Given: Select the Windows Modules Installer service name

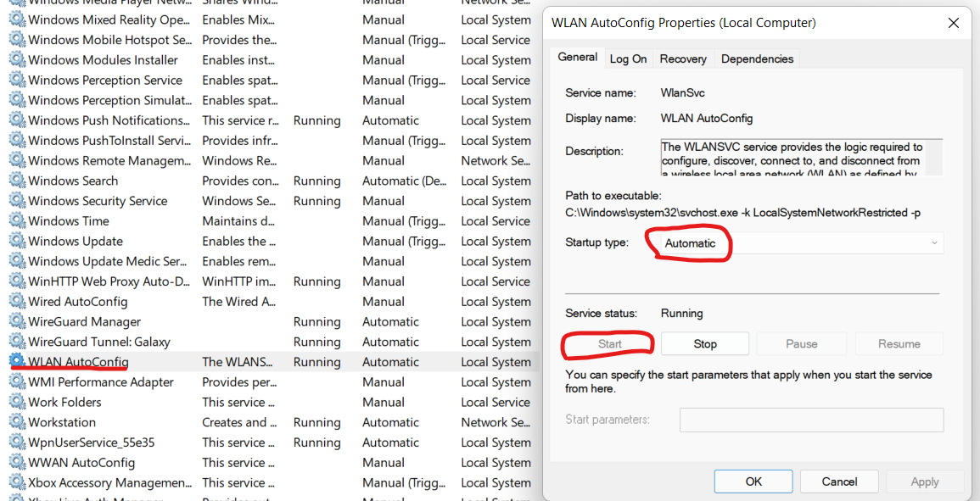Looking at the screenshot, I should (104, 60).
